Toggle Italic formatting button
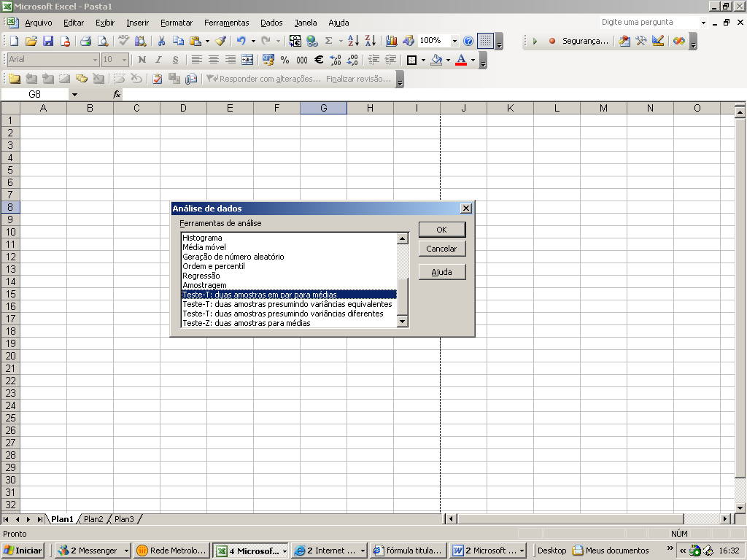This screenshot has height=560, width=747. (x=158, y=60)
